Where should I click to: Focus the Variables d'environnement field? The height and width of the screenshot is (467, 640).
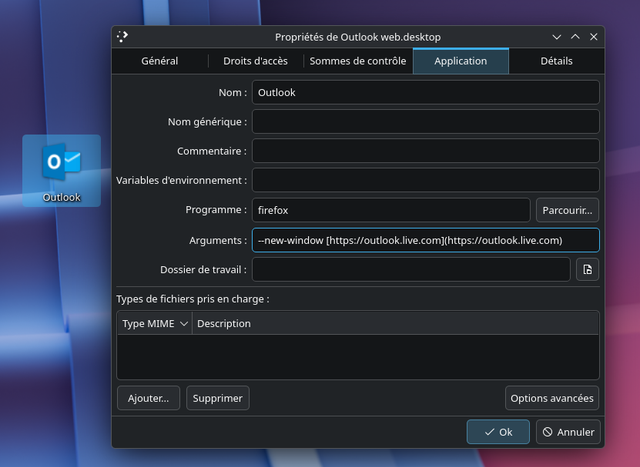pyautogui.click(x=426, y=180)
